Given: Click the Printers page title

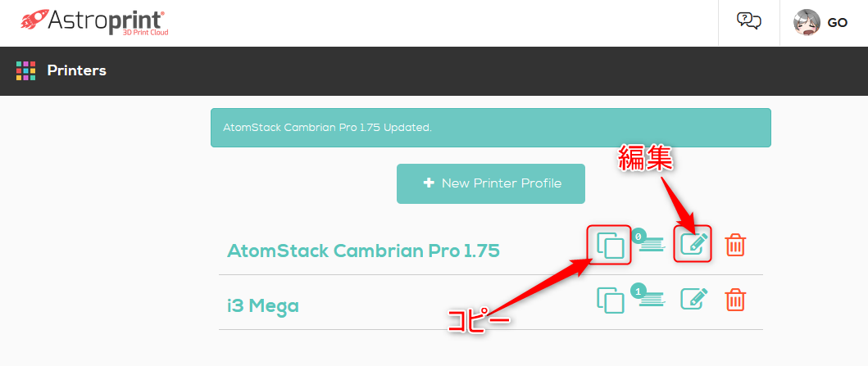Looking at the screenshot, I should [76, 70].
